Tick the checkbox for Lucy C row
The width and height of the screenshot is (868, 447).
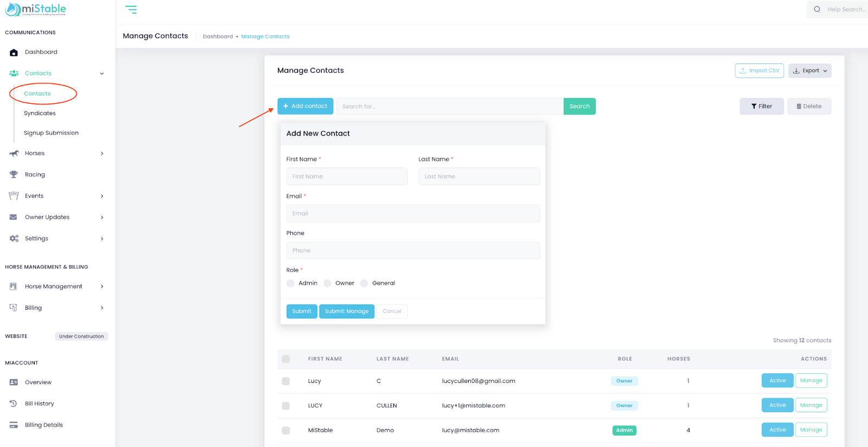286,381
